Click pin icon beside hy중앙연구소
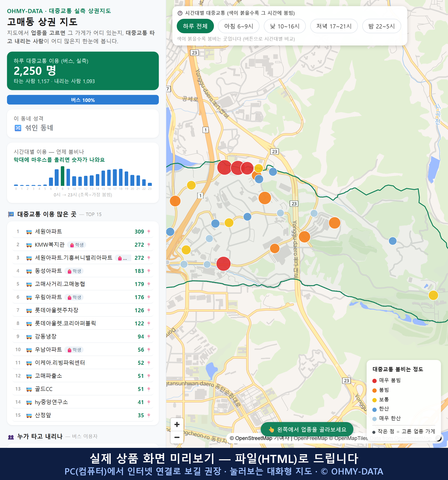The image size is (448, 480). click(x=149, y=402)
